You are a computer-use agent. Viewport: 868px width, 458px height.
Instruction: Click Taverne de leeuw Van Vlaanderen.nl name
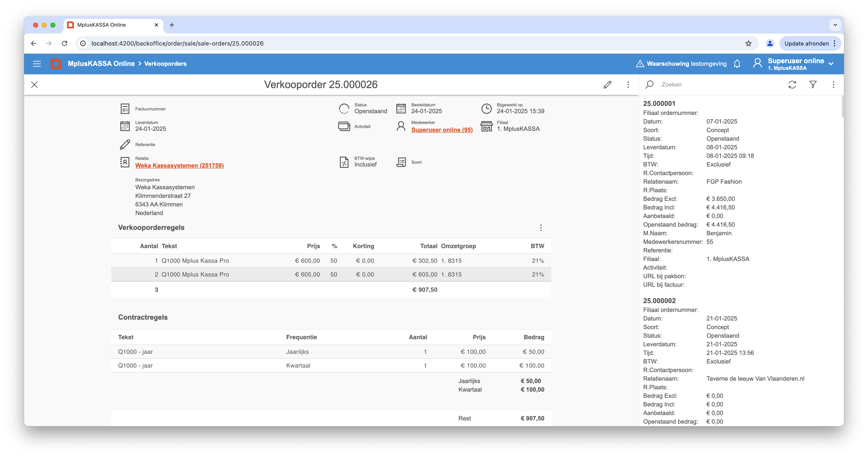click(x=755, y=379)
